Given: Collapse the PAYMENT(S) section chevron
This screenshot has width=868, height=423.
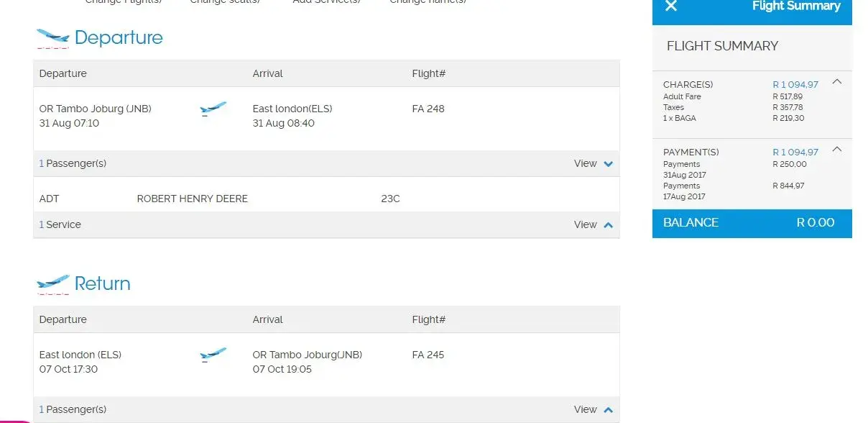Looking at the screenshot, I should click(x=836, y=150).
